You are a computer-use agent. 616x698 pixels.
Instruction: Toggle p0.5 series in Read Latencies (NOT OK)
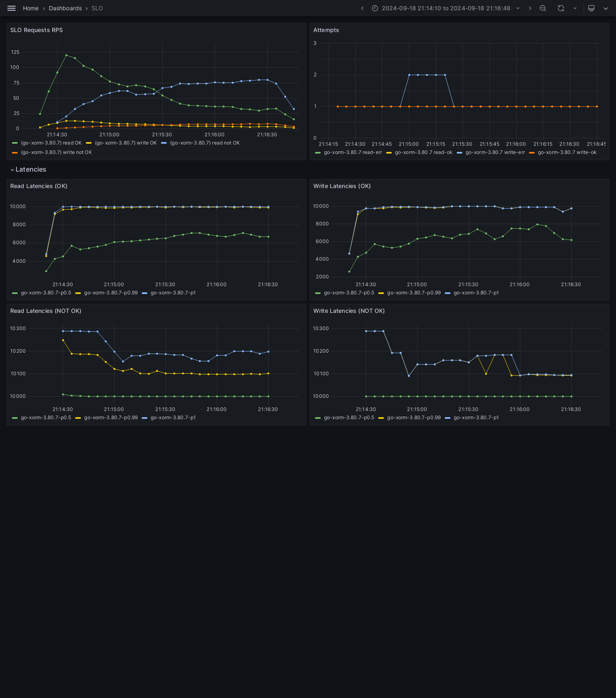(46, 418)
